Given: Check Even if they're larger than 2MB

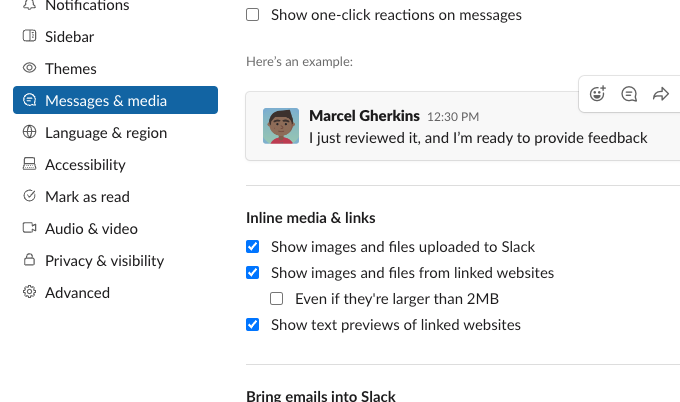Looking at the screenshot, I should click(x=277, y=299).
